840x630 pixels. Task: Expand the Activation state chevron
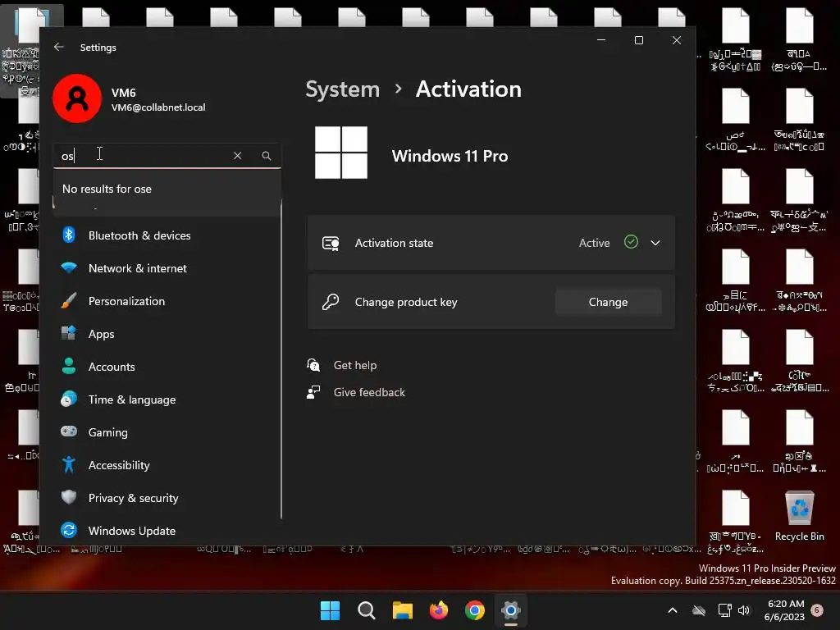(x=655, y=243)
